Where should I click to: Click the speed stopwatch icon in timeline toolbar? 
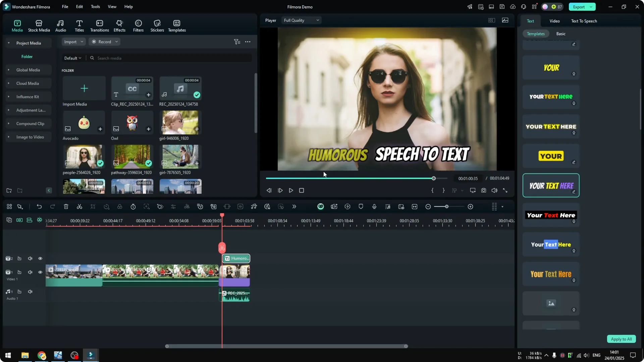click(133, 207)
